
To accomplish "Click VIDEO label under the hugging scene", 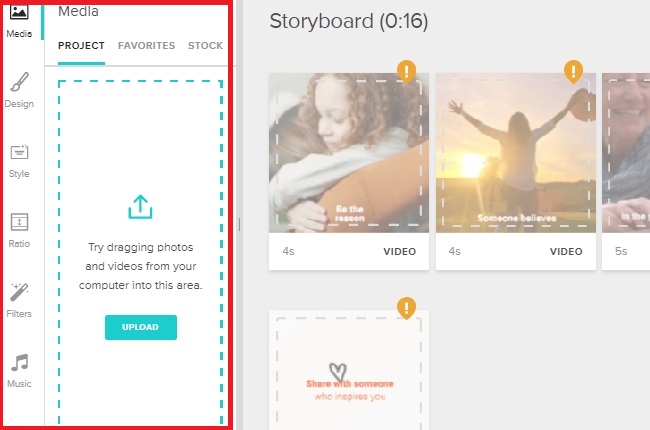I will pos(399,252).
